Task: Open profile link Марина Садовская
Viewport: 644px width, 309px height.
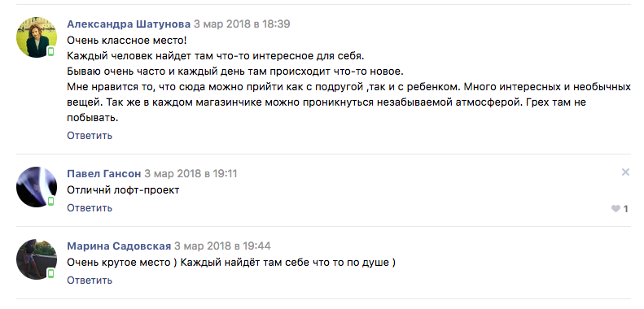Action: tap(119, 246)
